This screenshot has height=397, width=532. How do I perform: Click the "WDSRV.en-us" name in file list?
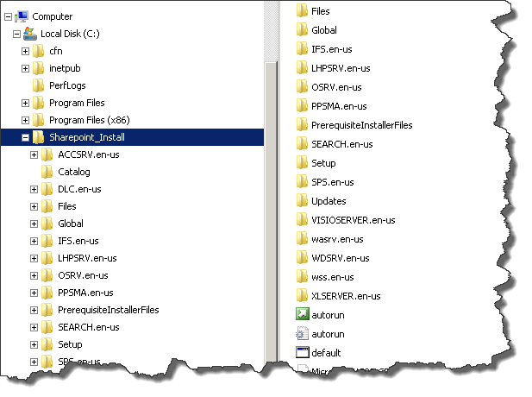coord(341,258)
